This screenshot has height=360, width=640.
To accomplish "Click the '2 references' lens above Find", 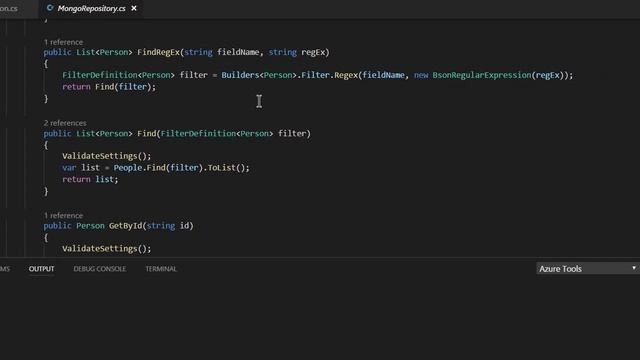I will [x=65, y=123].
